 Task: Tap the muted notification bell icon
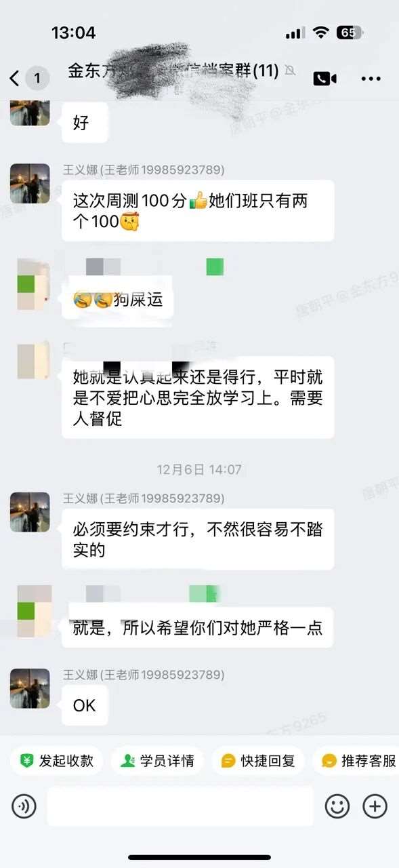(x=290, y=71)
